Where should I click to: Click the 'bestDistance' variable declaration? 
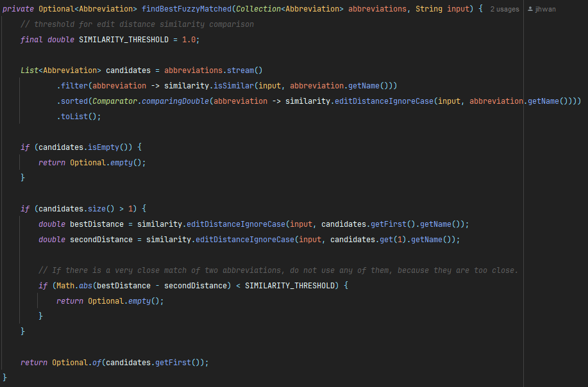97,224
